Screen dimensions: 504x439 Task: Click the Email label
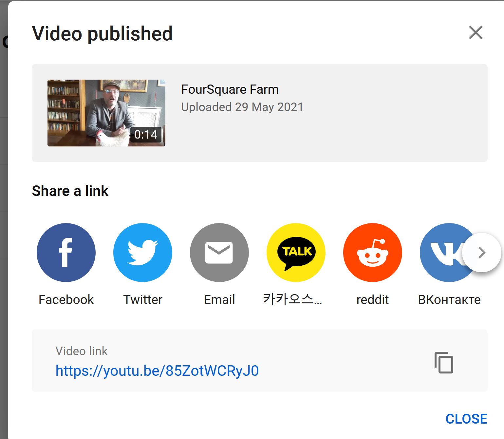[x=219, y=299]
